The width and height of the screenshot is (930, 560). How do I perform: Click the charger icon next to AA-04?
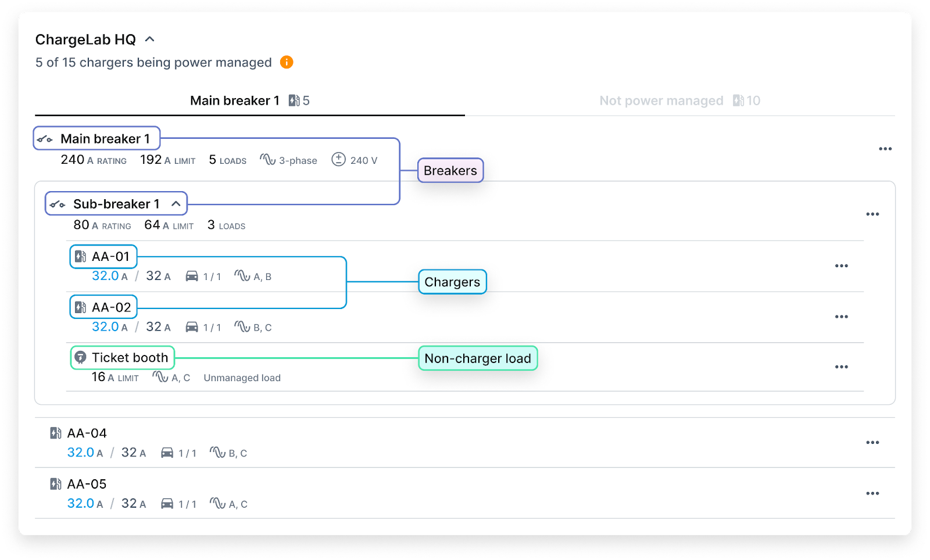point(56,433)
